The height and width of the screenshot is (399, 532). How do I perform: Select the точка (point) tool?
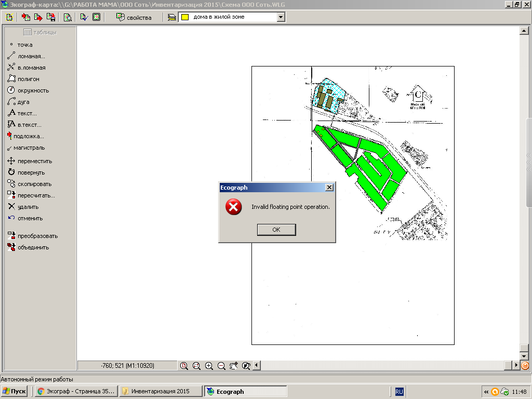point(24,45)
